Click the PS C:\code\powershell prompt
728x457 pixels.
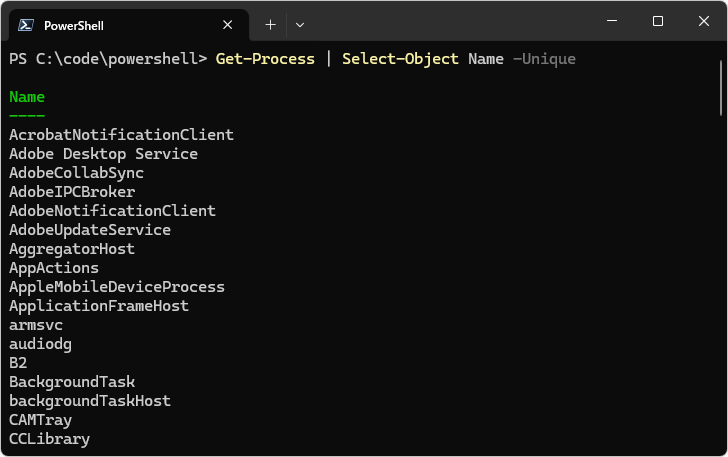pos(108,59)
